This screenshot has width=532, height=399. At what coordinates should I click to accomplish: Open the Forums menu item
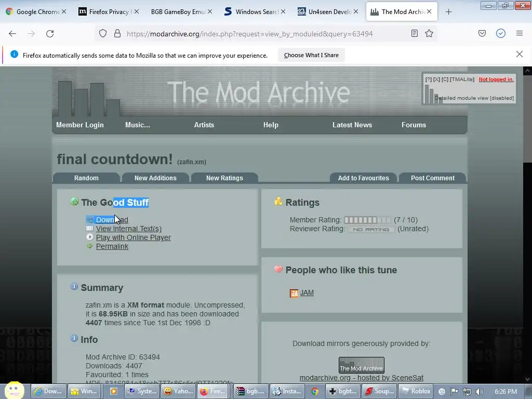(414, 125)
